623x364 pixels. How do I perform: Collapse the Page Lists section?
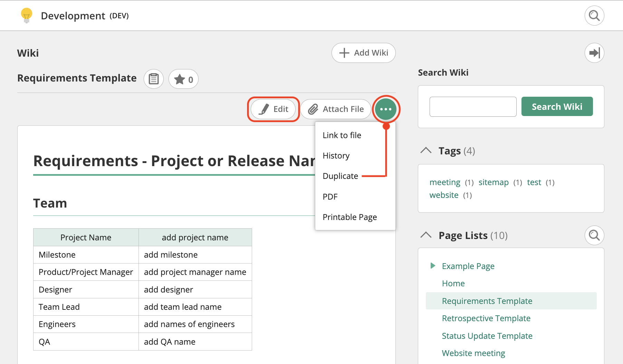tap(426, 235)
